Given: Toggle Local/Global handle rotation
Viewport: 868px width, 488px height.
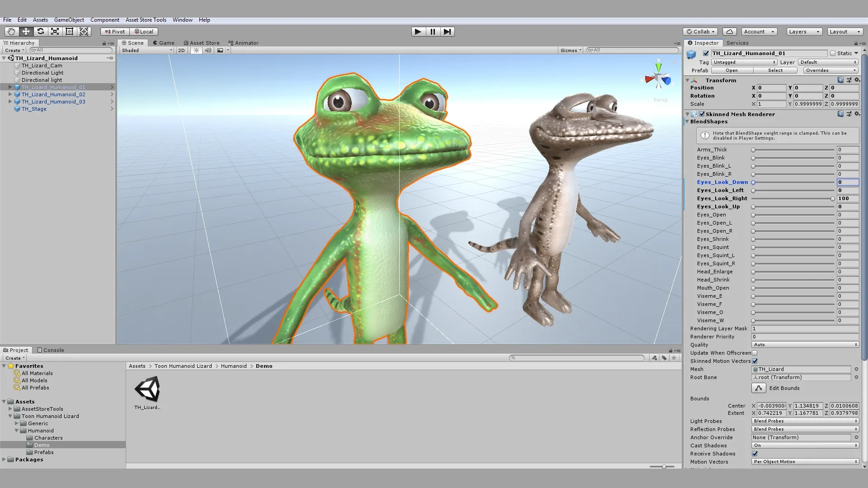Looking at the screenshot, I should point(144,32).
